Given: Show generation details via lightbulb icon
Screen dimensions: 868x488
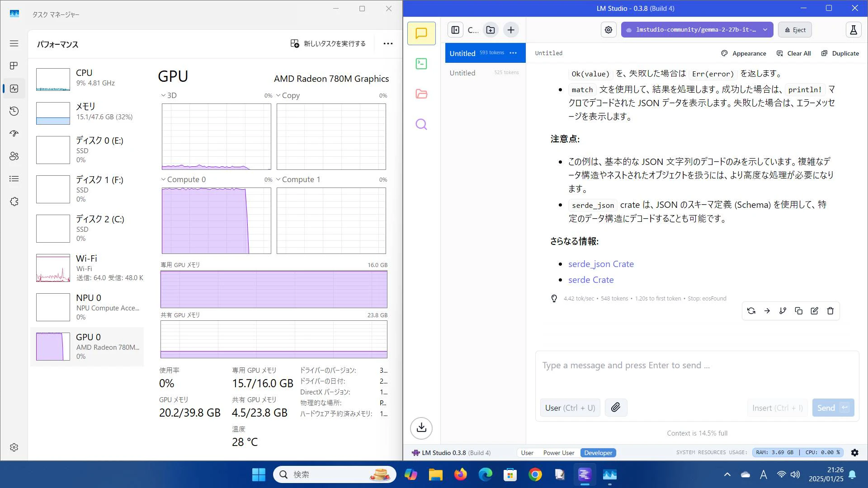Looking at the screenshot, I should (x=554, y=299).
